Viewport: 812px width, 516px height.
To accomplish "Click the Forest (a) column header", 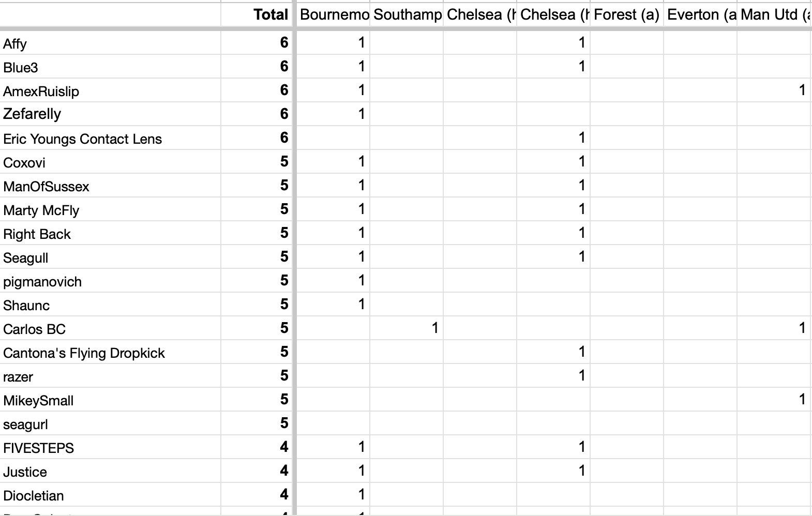I will point(627,14).
